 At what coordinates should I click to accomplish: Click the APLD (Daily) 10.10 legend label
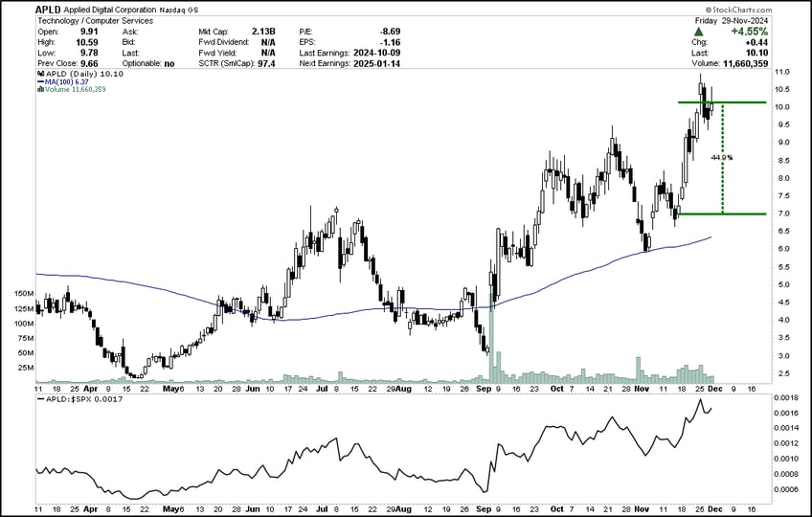(84, 74)
